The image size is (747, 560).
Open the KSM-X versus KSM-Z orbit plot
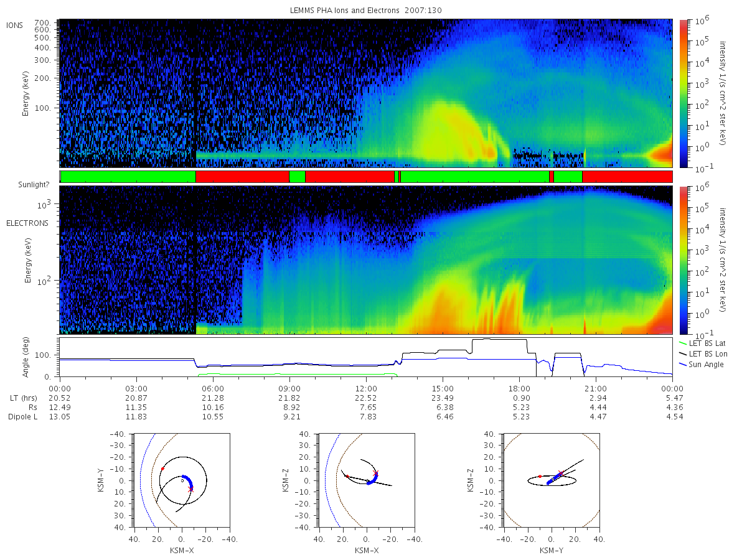tap(367, 480)
